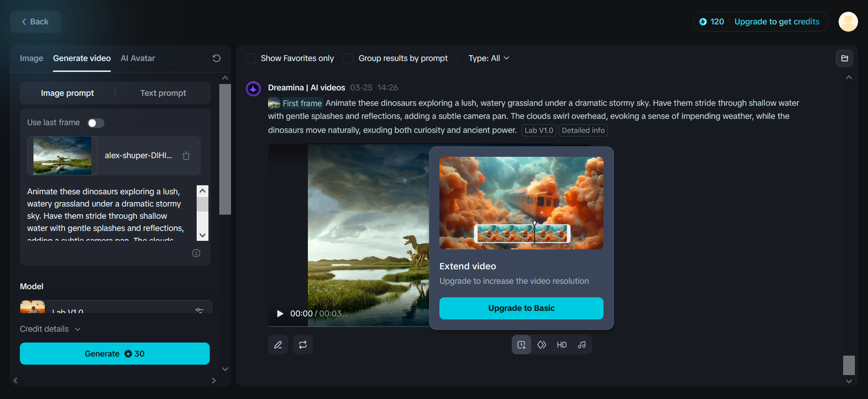Viewport: 868px width, 399px height.
Task: Click the Dreamina logo avatar icon
Action: (253, 89)
